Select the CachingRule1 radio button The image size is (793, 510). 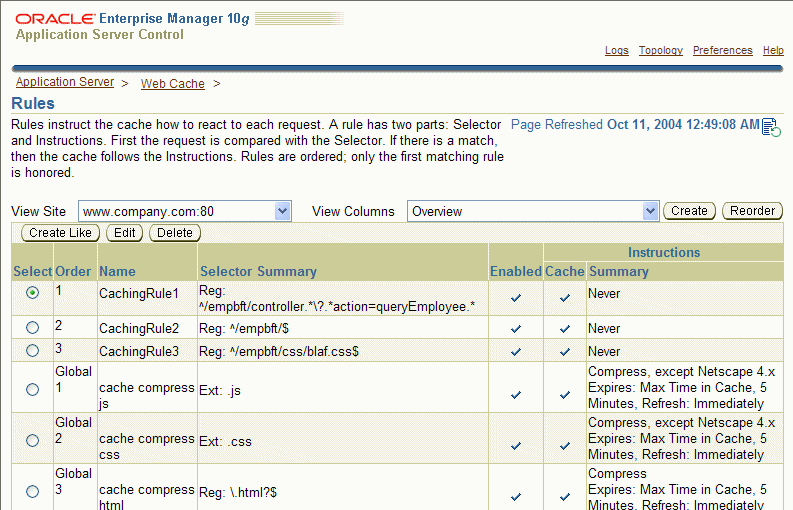click(x=32, y=292)
